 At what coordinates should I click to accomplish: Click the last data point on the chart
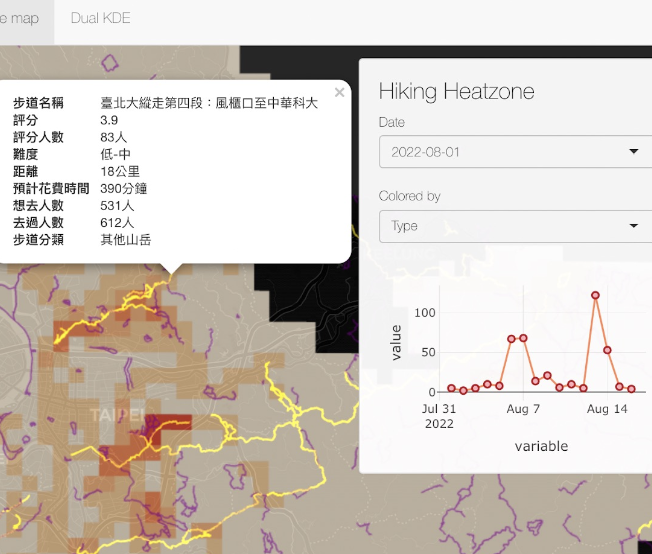click(631, 389)
